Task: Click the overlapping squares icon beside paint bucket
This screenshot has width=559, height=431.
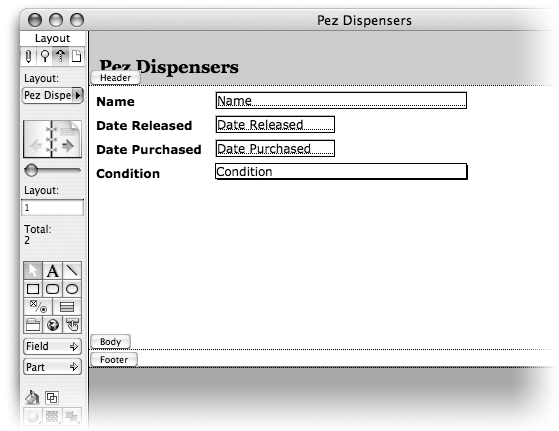Action: 52,397
